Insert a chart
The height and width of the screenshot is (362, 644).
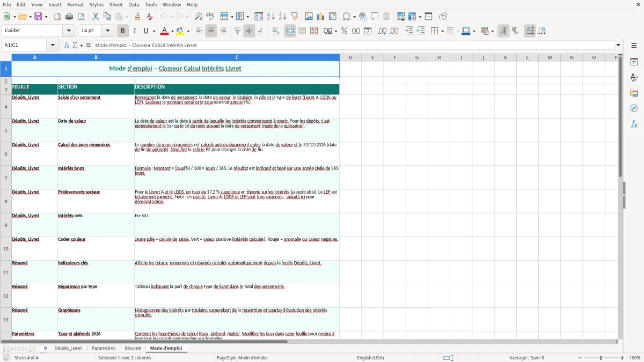tap(321, 17)
